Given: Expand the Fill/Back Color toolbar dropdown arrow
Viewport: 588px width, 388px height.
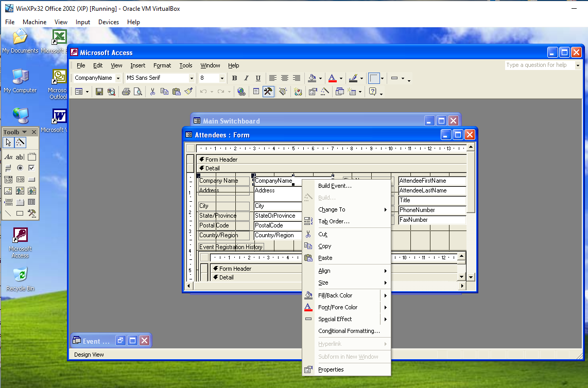Looking at the screenshot, I should pos(320,78).
